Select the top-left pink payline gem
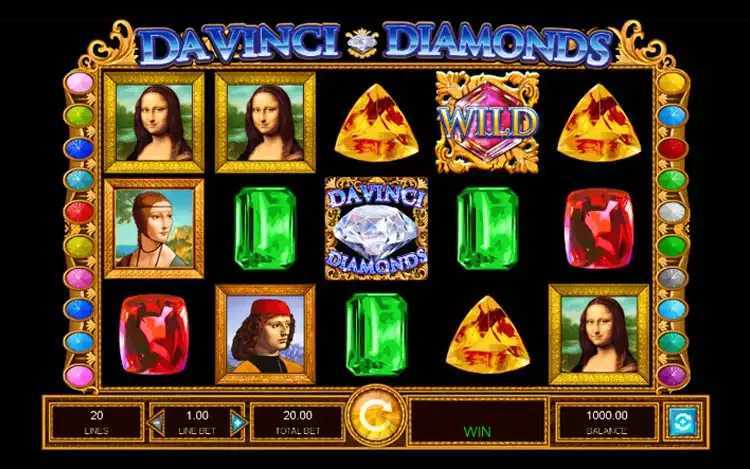The width and height of the screenshot is (750, 469). pos(79,83)
